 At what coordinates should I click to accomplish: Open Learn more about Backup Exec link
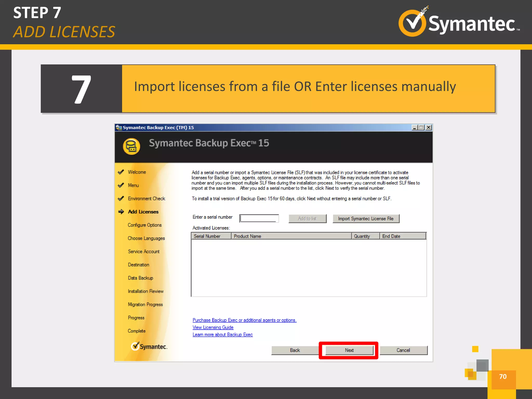223,335
